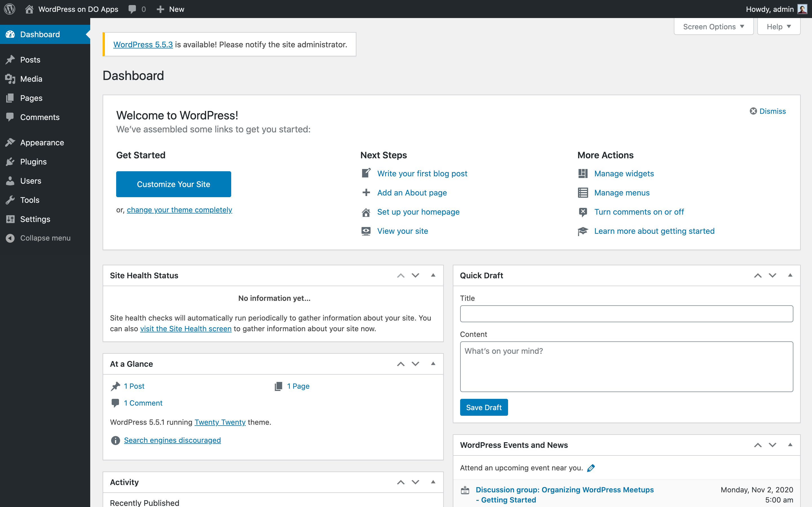Go to the Settings menu item
This screenshot has width=812, height=507.
click(x=35, y=219)
